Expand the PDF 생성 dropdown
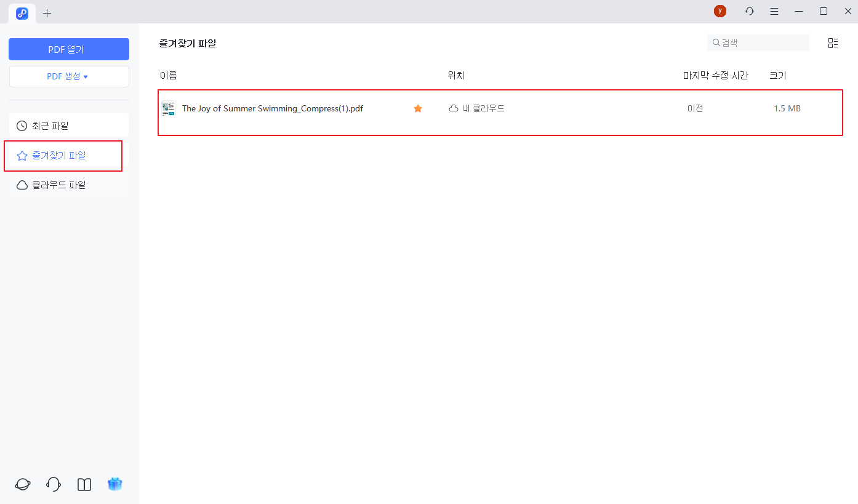858x504 pixels. pyautogui.click(x=69, y=76)
